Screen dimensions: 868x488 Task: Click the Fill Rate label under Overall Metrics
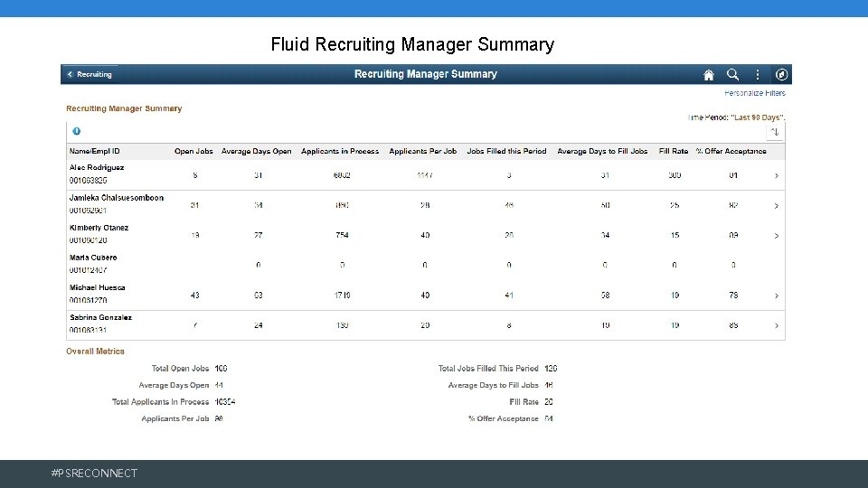(x=524, y=401)
